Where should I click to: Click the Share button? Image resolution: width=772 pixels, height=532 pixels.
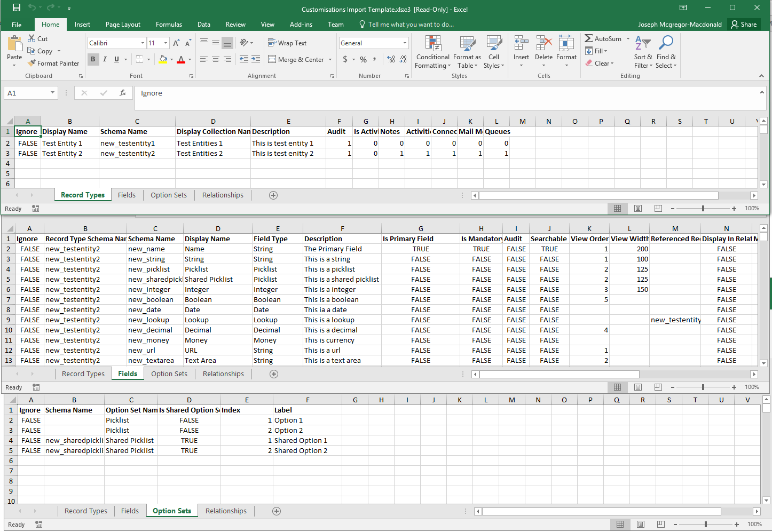(x=743, y=25)
